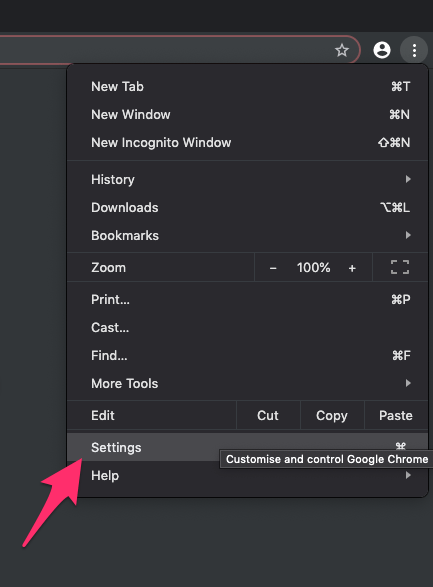
Task: Expand the Bookmarks submenu
Action: click(x=247, y=235)
